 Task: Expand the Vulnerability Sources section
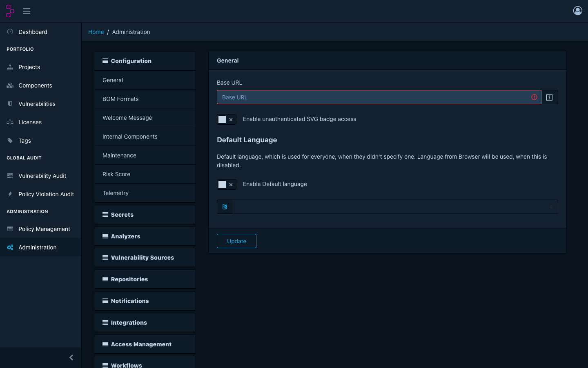pyautogui.click(x=145, y=258)
